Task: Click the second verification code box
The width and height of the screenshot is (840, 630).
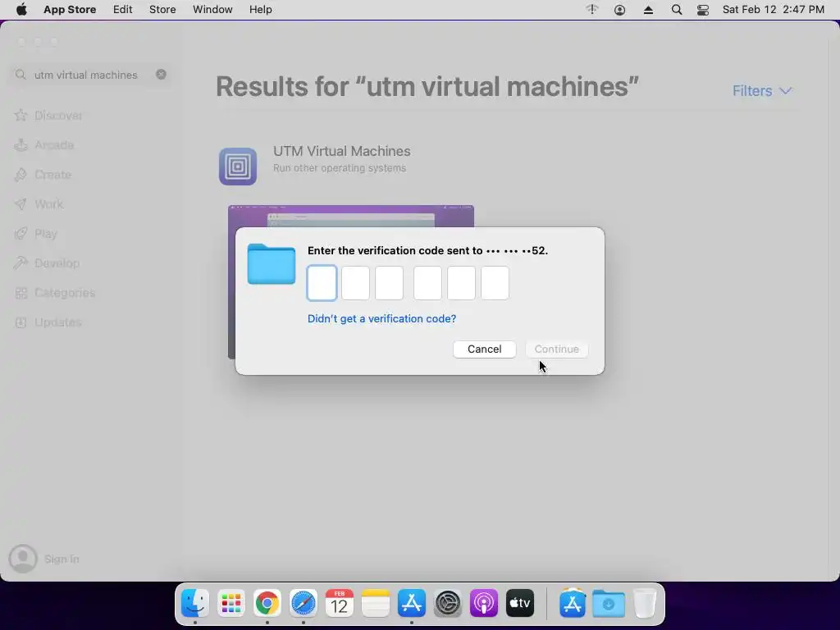Action: [355, 283]
